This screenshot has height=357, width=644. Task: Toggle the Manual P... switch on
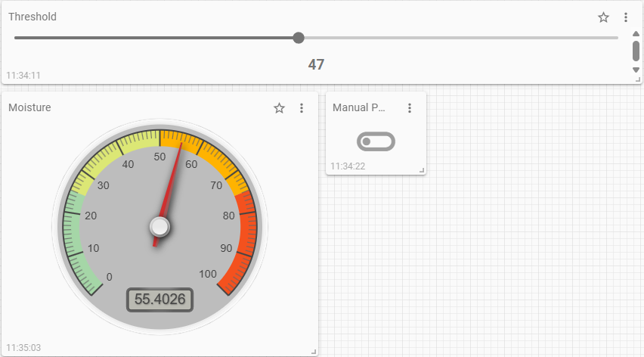click(376, 141)
